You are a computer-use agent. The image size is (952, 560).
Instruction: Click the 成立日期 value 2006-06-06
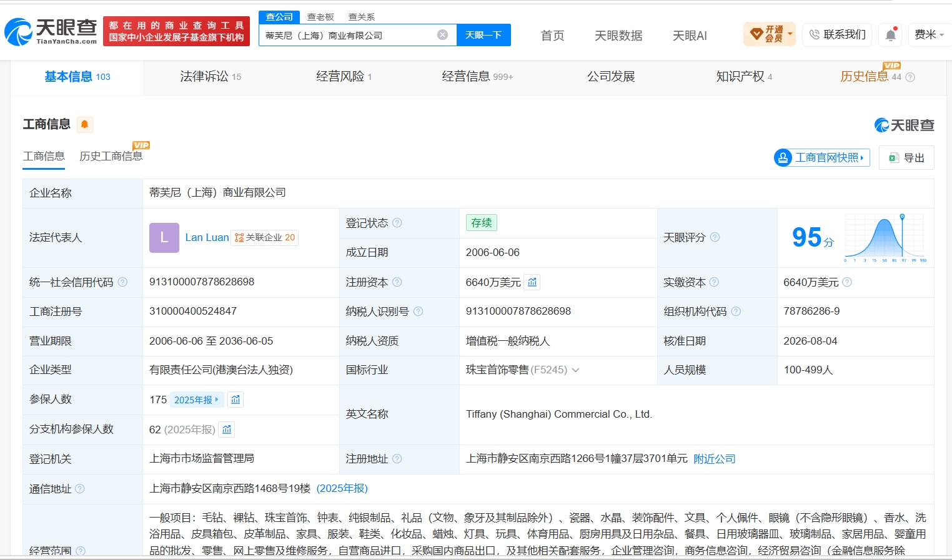tap(493, 252)
